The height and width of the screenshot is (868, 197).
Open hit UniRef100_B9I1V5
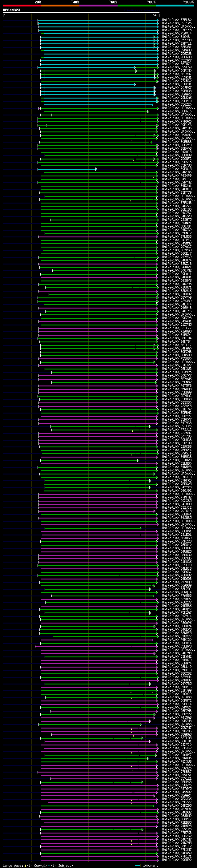(x=177, y=23)
